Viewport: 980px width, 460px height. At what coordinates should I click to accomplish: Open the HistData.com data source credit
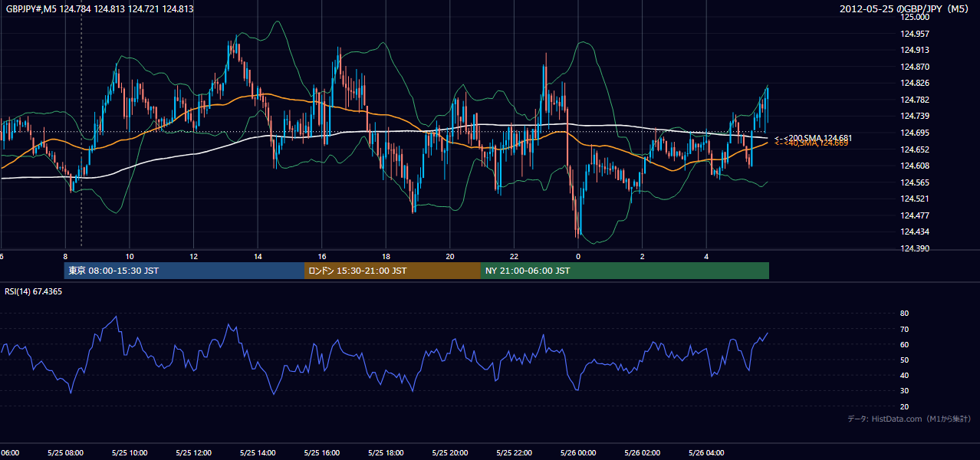click(909, 419)
